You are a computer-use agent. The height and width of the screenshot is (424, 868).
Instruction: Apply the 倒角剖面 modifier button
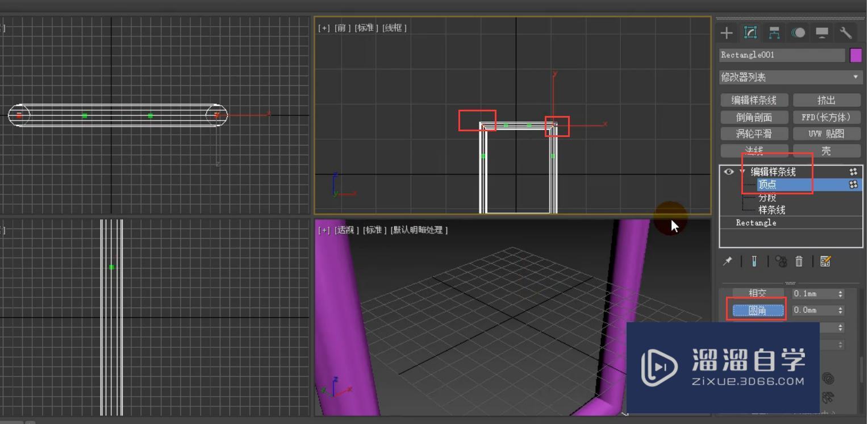753,117
